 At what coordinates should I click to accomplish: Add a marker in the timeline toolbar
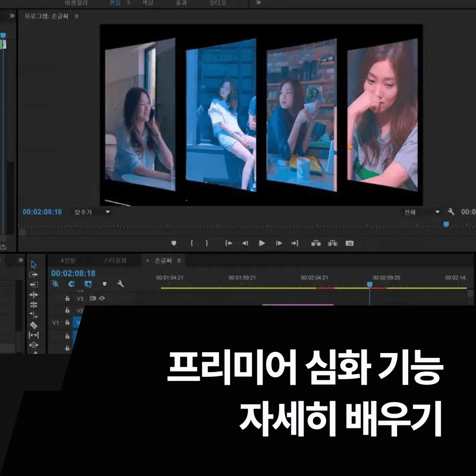coord(104,284)
